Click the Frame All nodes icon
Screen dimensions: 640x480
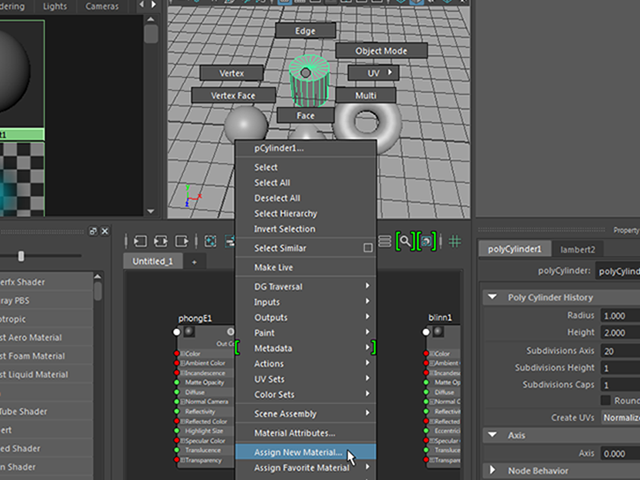click(210, 241)
